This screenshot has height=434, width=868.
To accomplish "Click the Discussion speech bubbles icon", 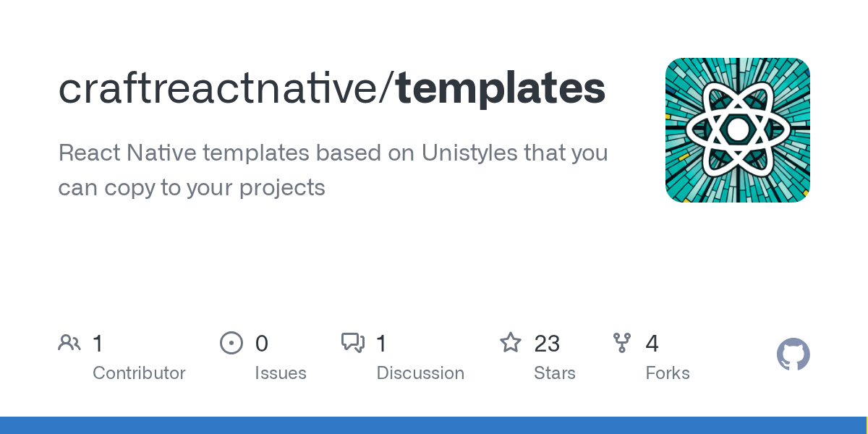I will (353, 343).
